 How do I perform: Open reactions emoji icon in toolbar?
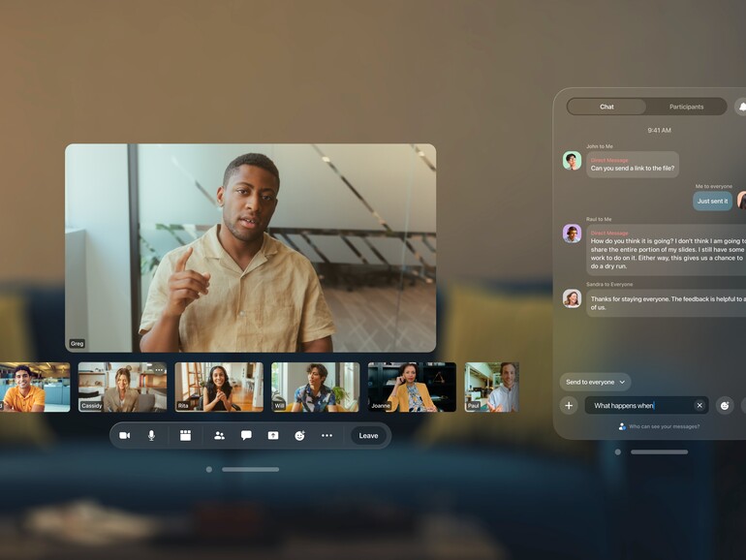(x=299, y=435)
